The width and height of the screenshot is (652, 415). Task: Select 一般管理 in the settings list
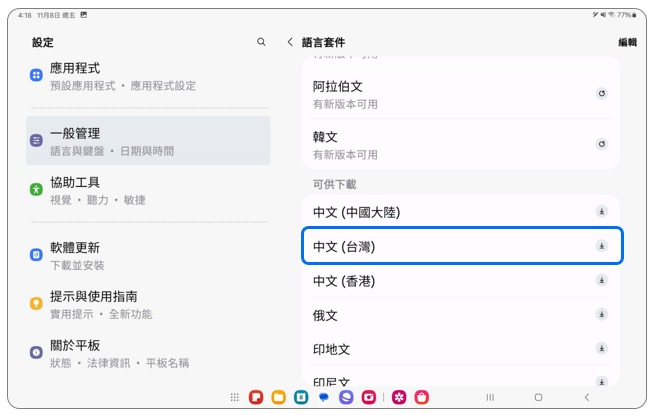click(x=148, y=141)
